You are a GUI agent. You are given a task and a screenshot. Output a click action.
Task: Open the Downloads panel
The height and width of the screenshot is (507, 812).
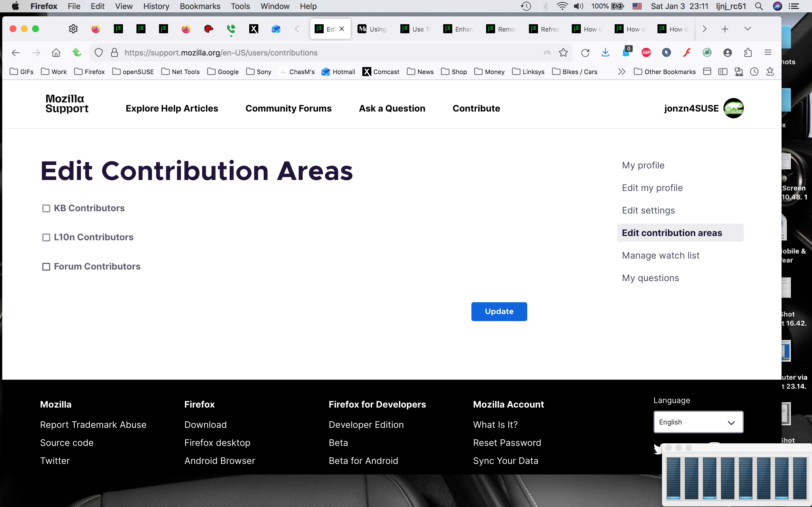[x=605, y=53]
